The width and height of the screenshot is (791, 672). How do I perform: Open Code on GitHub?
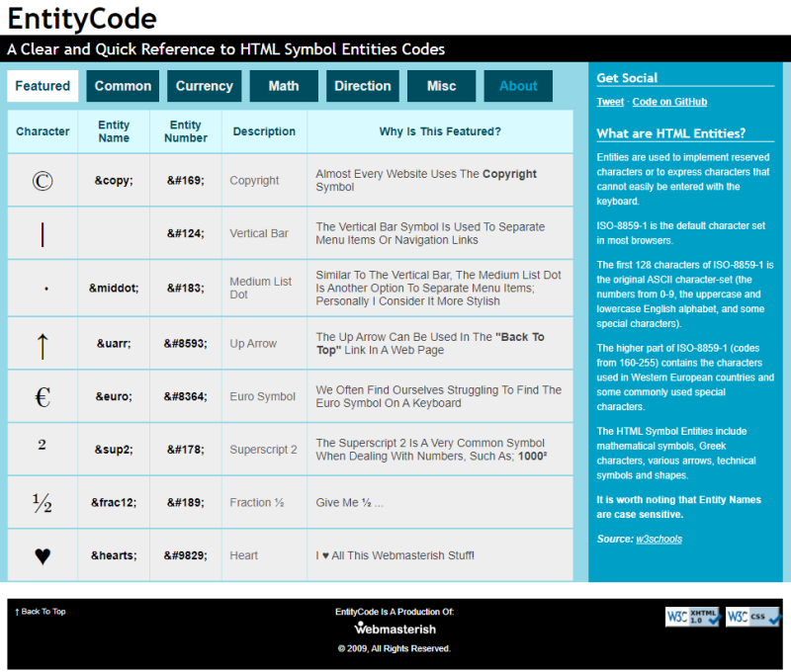[x=668, y=101]
